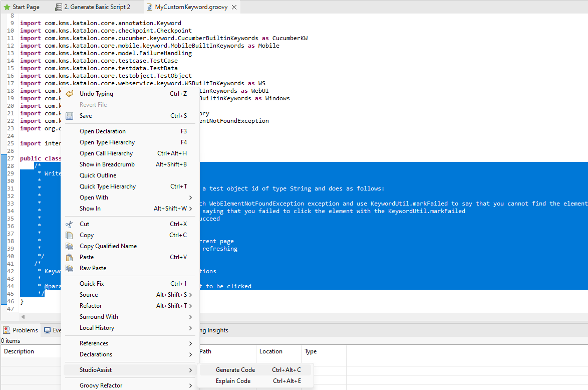This screenshot has height=390, width=588.
Task: Open the Problems tab
Action: (x=21, y=330)
